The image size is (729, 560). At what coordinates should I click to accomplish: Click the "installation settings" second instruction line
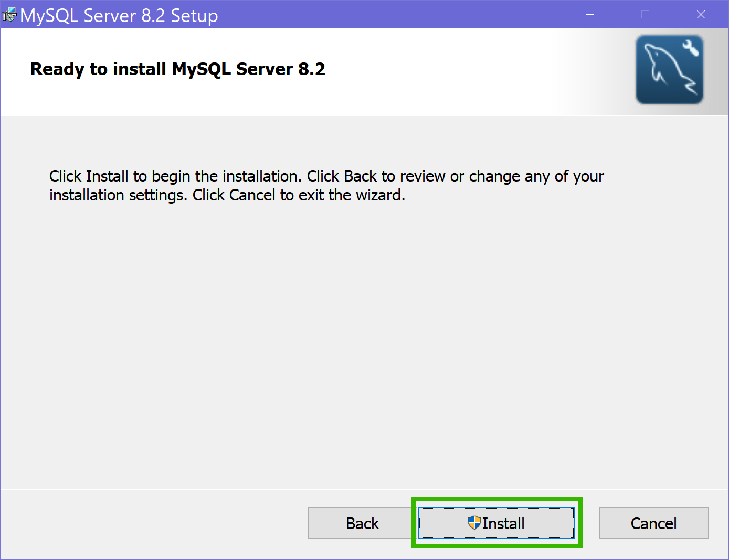pyautogui.click(x=227, y=195)
